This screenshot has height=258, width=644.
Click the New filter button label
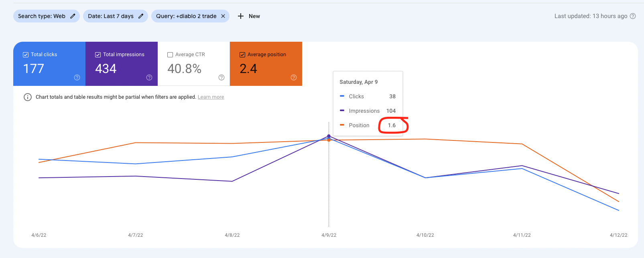point(254,16)
